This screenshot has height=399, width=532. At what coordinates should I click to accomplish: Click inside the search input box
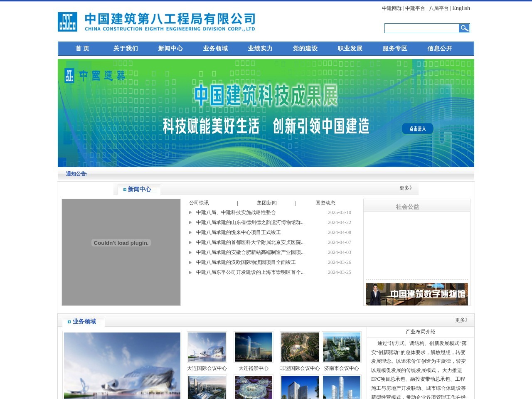tap(421, 28)
